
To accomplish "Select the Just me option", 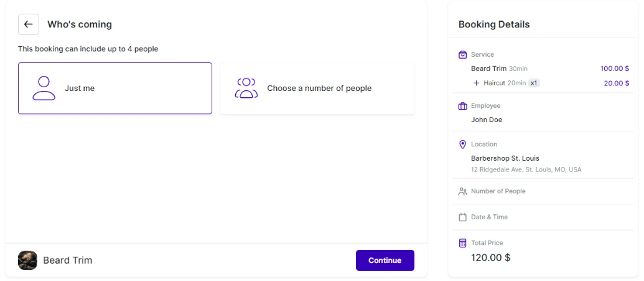I will pyautogui.click(x=115, y=88).
